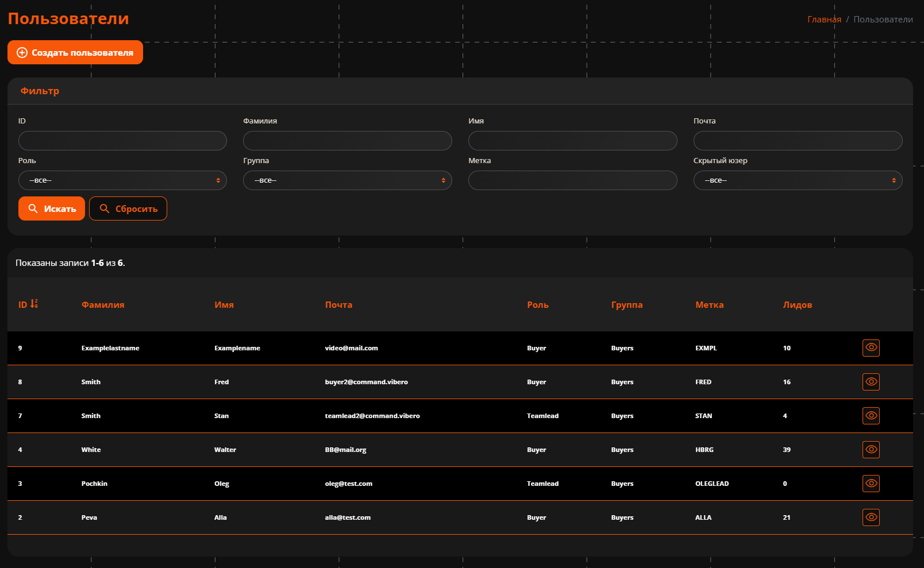The height and width of the screenshot is (568, 924).
Task: Sort table by Лидов column header
Action: coord(798,305)
